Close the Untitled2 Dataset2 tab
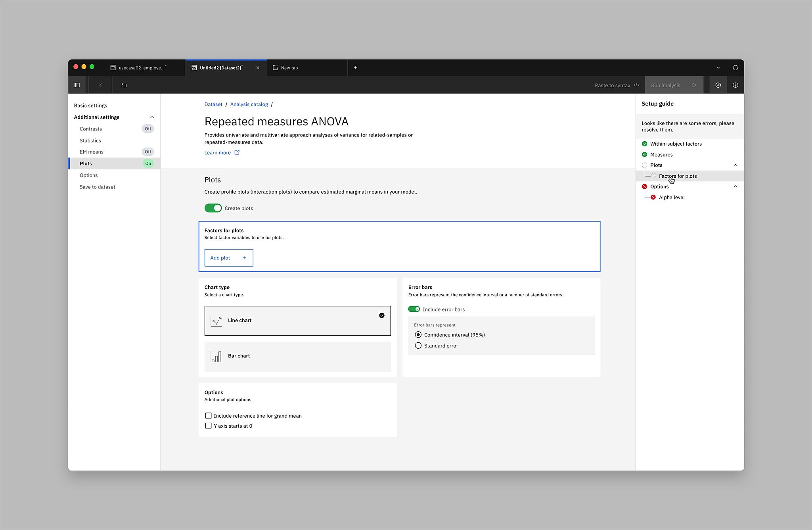The width and height of the screenshot is (812, 530). point(258,67)
